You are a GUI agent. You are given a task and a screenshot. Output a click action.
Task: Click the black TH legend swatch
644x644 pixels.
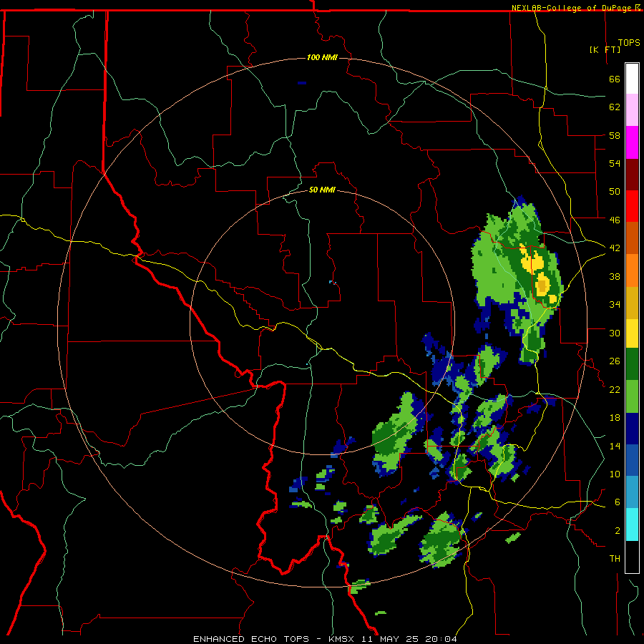(632, 557)
